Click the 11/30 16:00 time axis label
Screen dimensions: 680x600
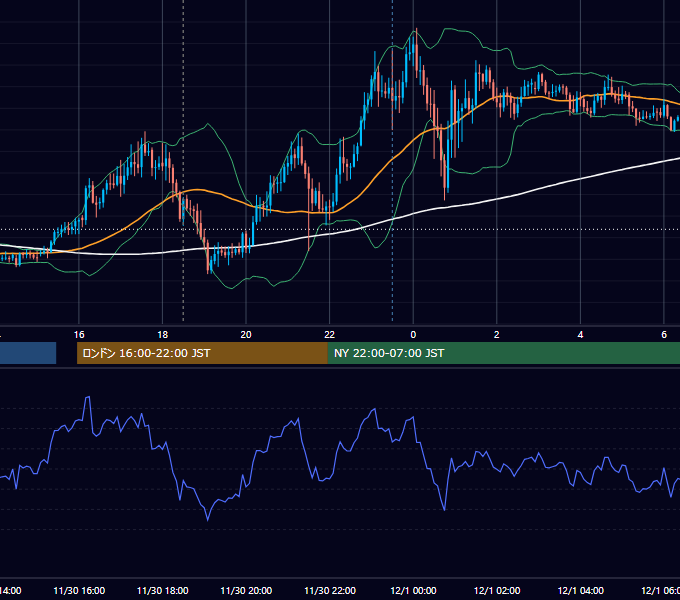79,590
